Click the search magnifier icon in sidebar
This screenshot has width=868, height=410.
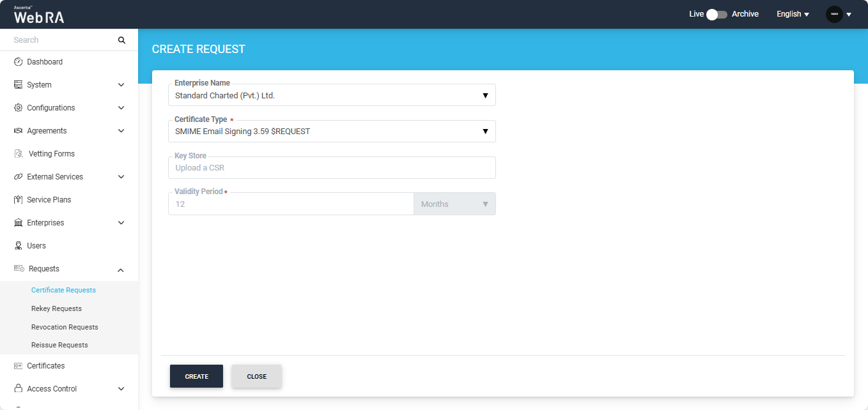point(121,40)
